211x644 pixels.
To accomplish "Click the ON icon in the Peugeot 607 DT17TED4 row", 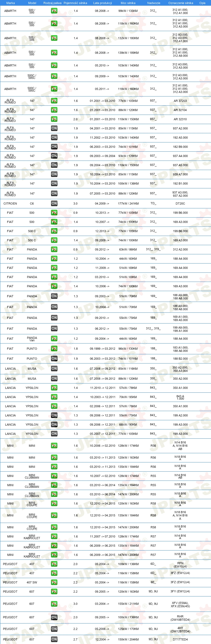I will pyautogui.click(x=54, y=639).
